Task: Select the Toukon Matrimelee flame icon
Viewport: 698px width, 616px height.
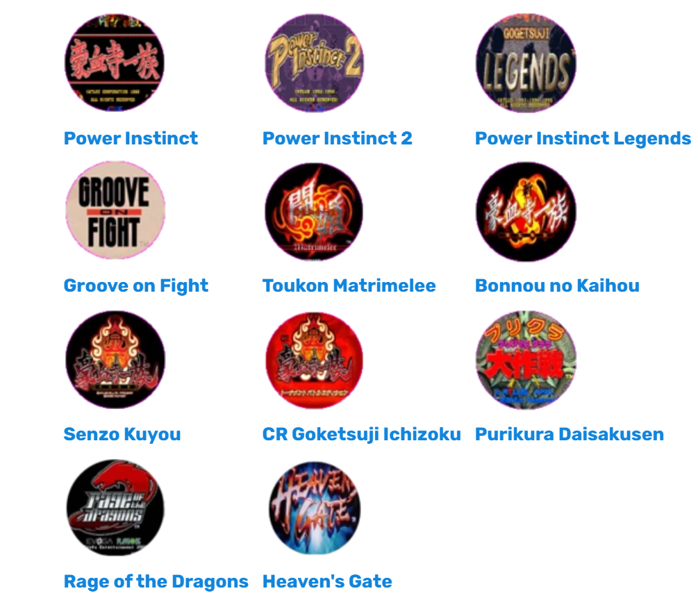Action: pos(315,211)
